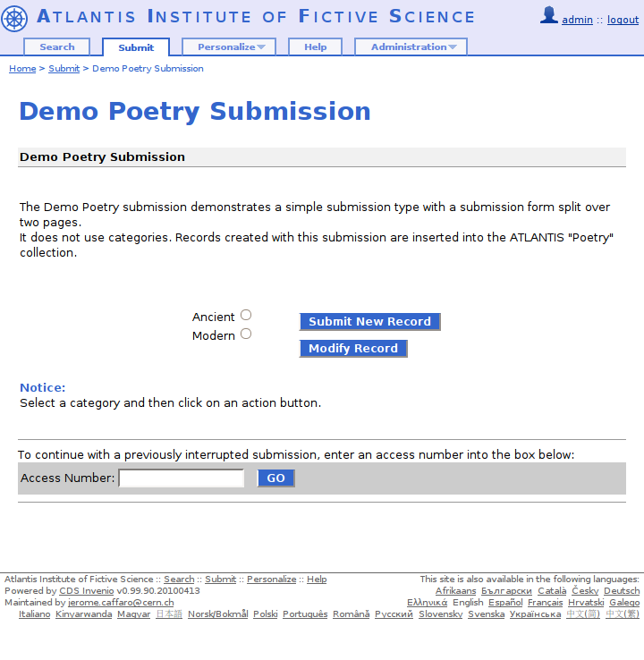
Task: Expand the Administration dropdown menu
Action: [411, 47]
